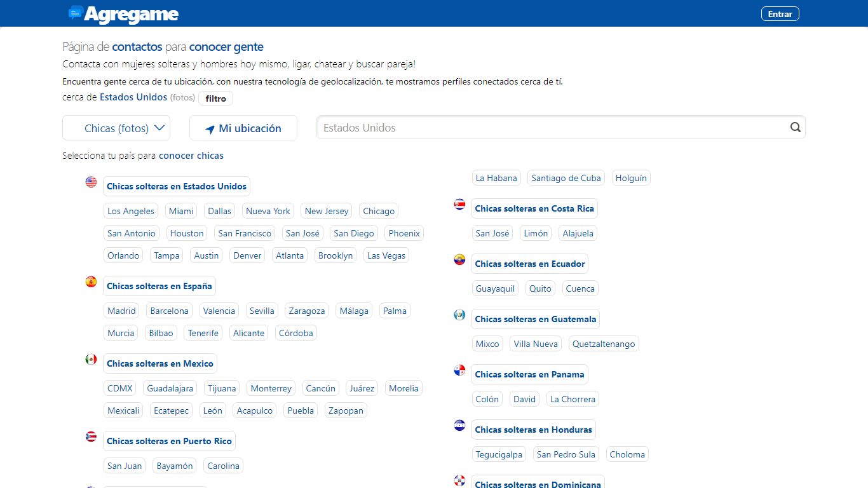The image size is (868, 488).
Task: Select the Chicago city tag
Action: click(x=379, y=211)
